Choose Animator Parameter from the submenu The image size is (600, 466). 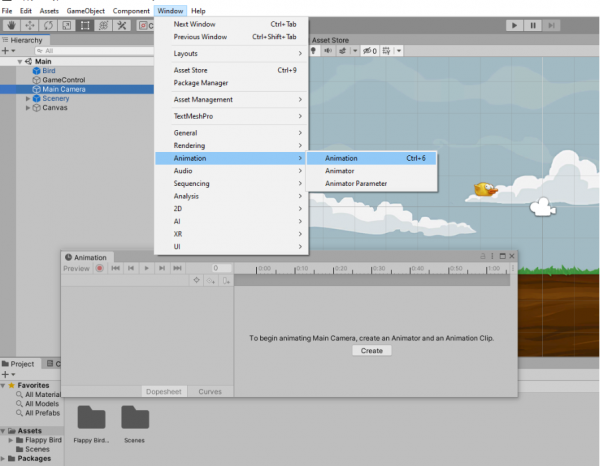371,184
